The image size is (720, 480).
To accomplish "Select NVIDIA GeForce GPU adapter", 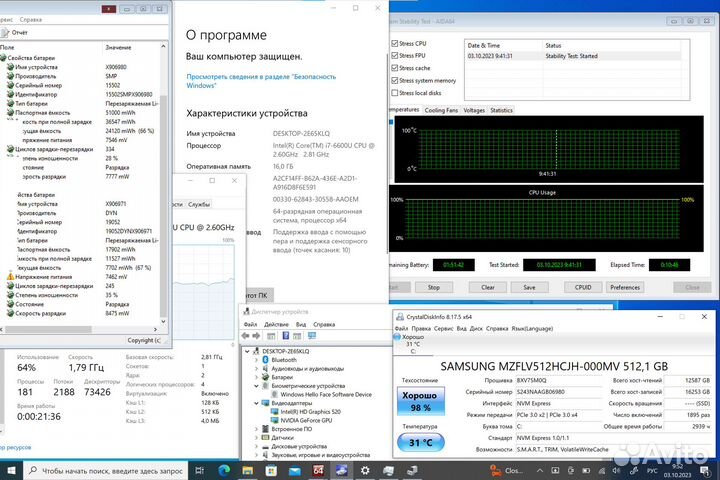I will click(x=306, y=420).
